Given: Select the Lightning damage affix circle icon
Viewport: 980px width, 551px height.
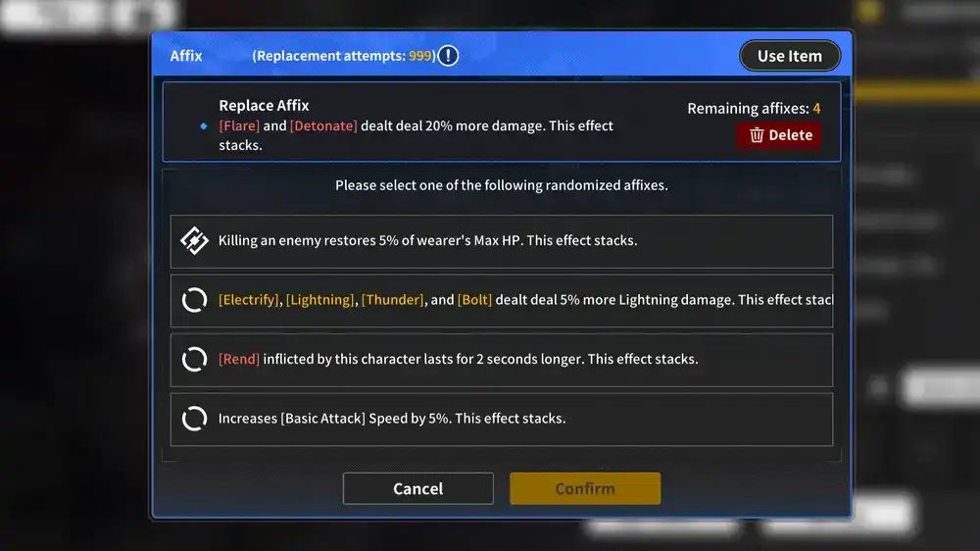Looking at the screenshot, I should coord(194,300).
